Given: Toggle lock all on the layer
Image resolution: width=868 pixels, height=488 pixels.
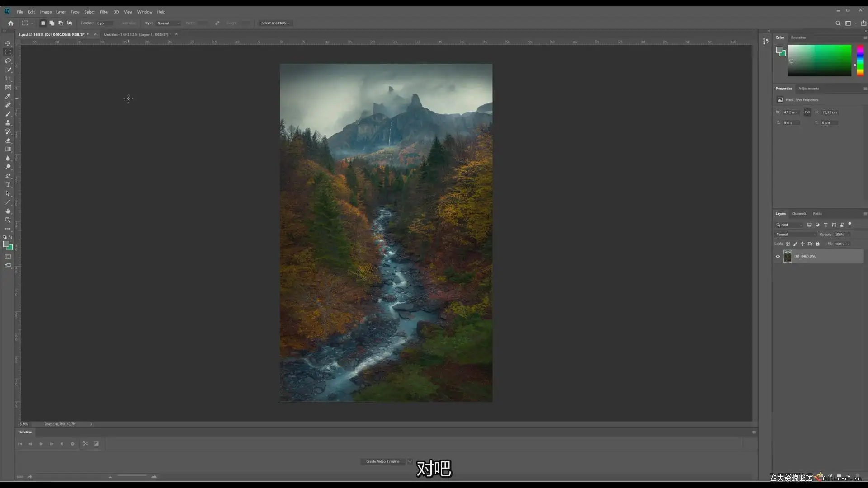Looking at the screenshot, I should (x=817, y=244).
